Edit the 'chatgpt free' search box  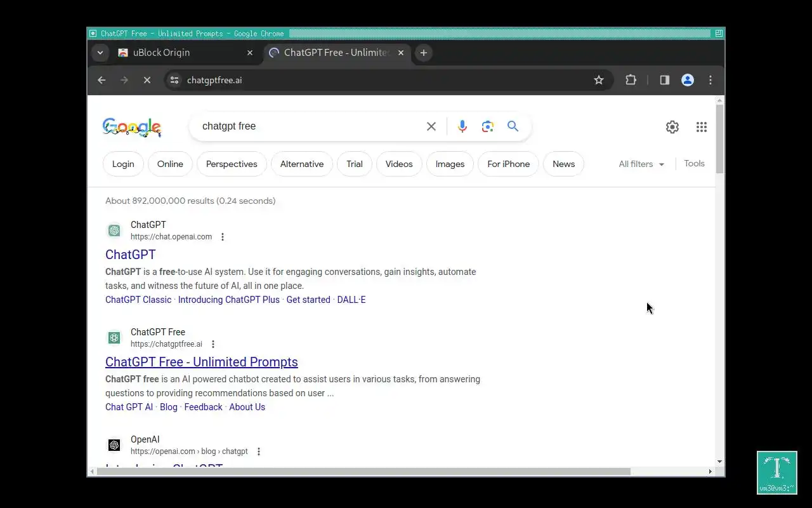[308, 126]
